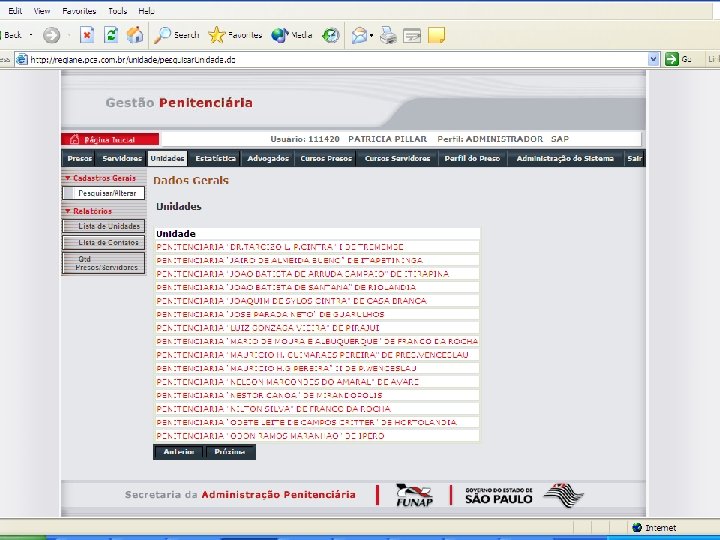Click the page icon in address bar
720x540 pixels.
22,59
